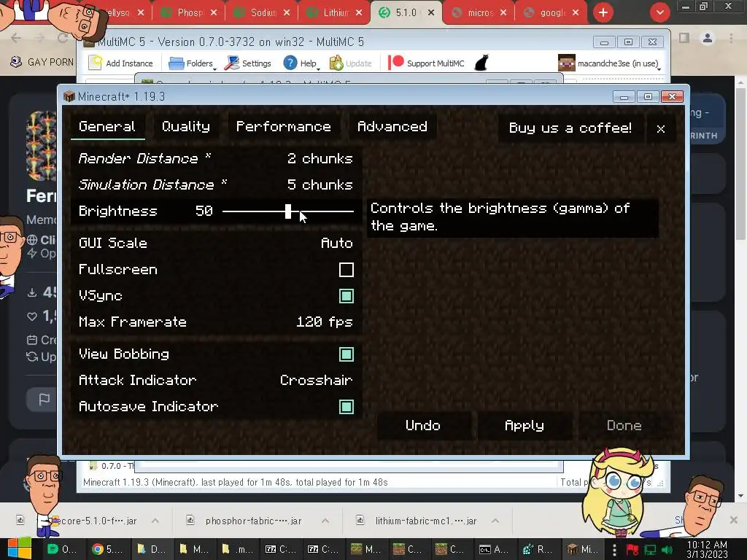Click the network tray icon
Image resolution: width=747 pixels, height=560 pixels.
(650, 550)
